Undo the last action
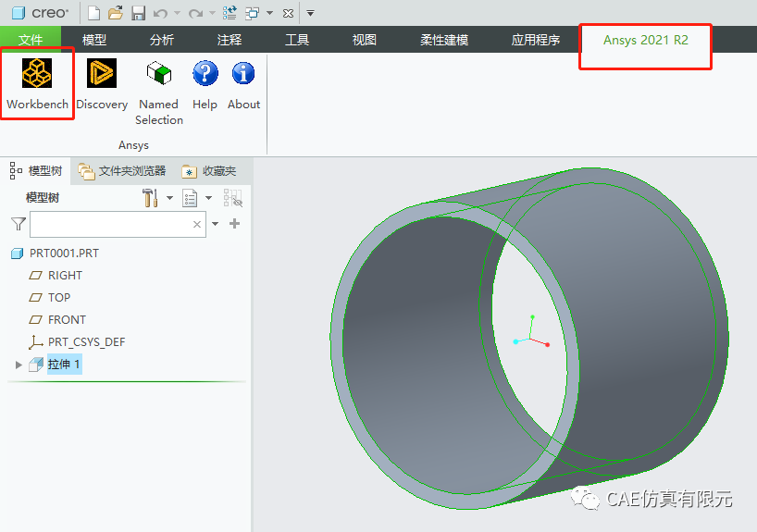The image size is (757, 532). coord(160,14)
